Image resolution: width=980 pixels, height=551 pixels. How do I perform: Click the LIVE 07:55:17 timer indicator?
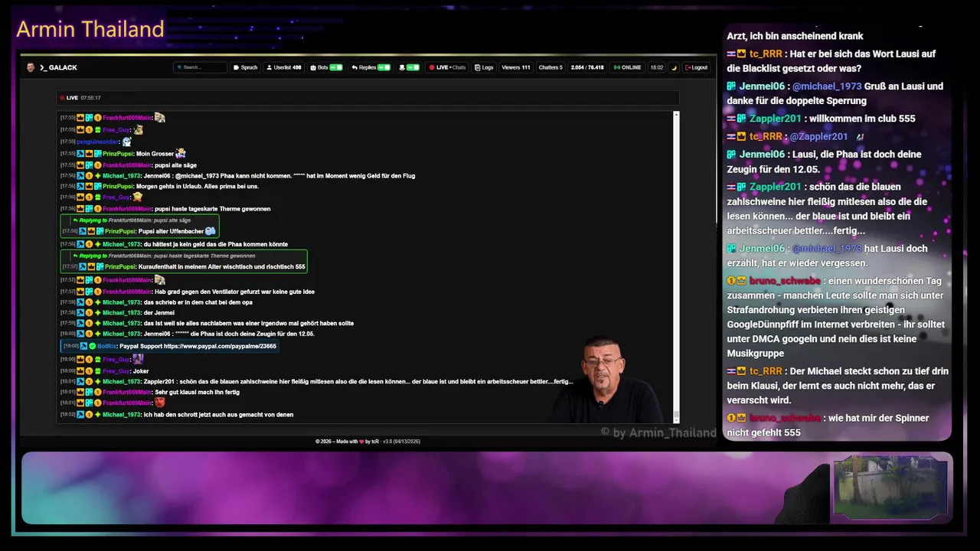80,98
